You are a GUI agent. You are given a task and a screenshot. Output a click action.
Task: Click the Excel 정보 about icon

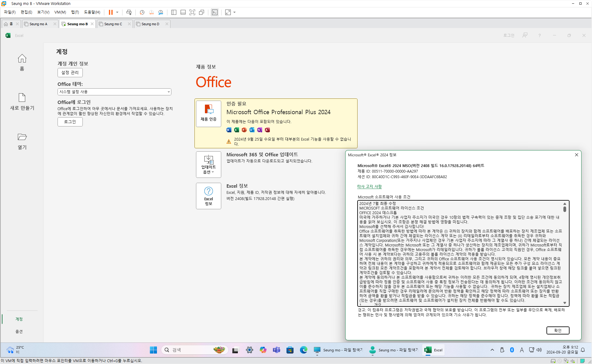tap(208, 196)
